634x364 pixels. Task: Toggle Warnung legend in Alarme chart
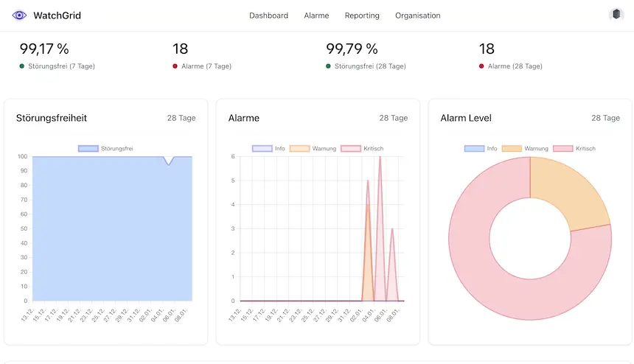point(313,149)
